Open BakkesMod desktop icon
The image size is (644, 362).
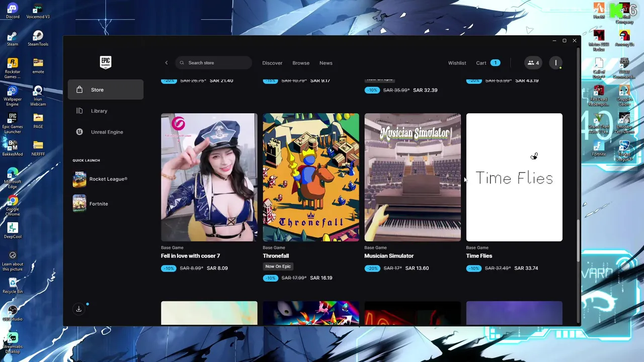tap(13, 148)
